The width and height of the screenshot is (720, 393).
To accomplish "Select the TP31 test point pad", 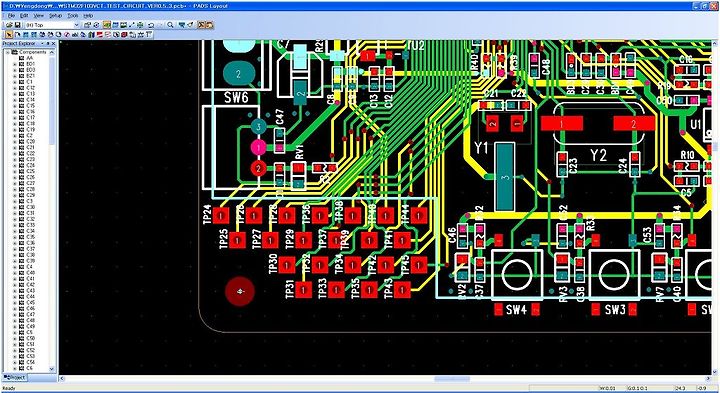I will point(304,289).
